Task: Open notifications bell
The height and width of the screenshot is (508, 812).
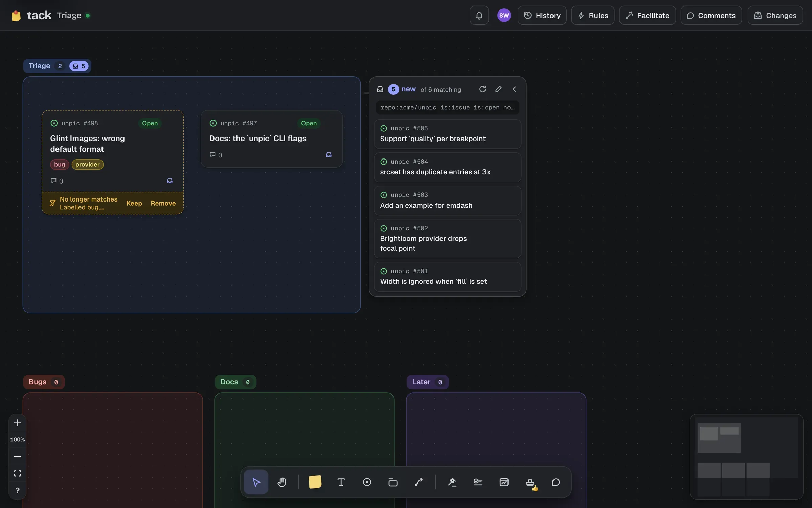Action: (479, 15)
